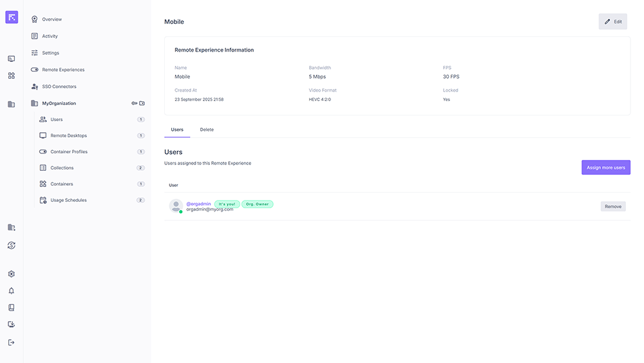The image size is (644, 363).
Task: Click the logout icon in left rail
Action: coord(12,342)
